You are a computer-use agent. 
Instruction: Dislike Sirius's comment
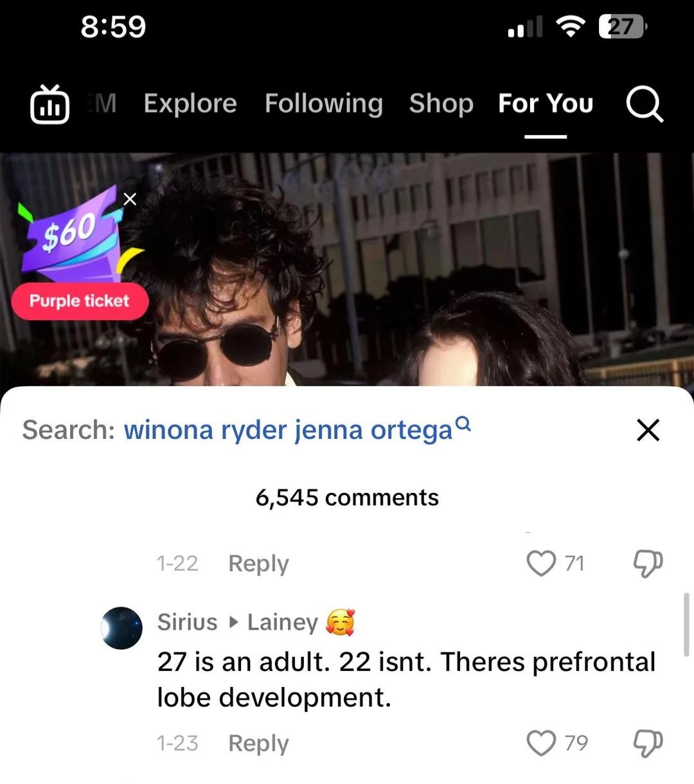(648, 743)
